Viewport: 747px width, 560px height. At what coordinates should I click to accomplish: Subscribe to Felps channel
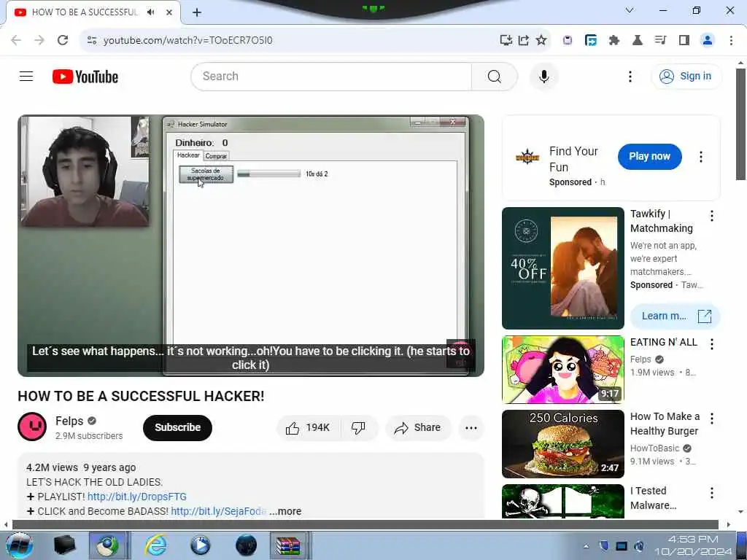[177, 427]
